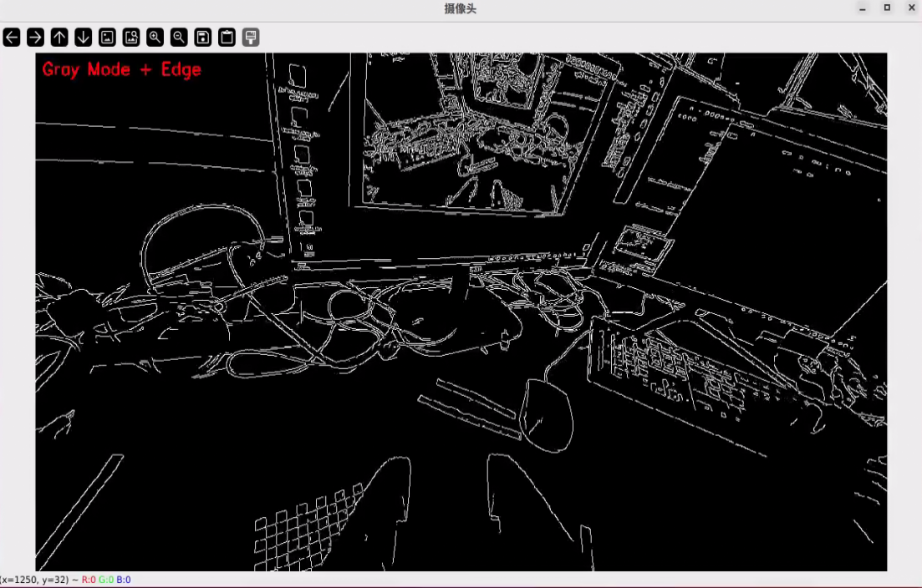Viewport: 922px width, 588px height.
Task: Zoom in with the plus magnifier
Action: 155,37
